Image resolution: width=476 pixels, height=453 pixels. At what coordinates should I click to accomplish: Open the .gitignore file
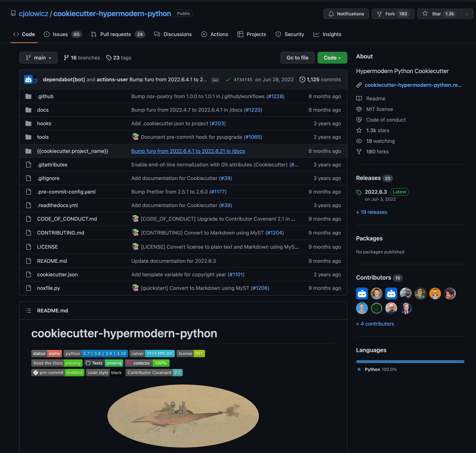pyautogui.click(x=48, y=178)
